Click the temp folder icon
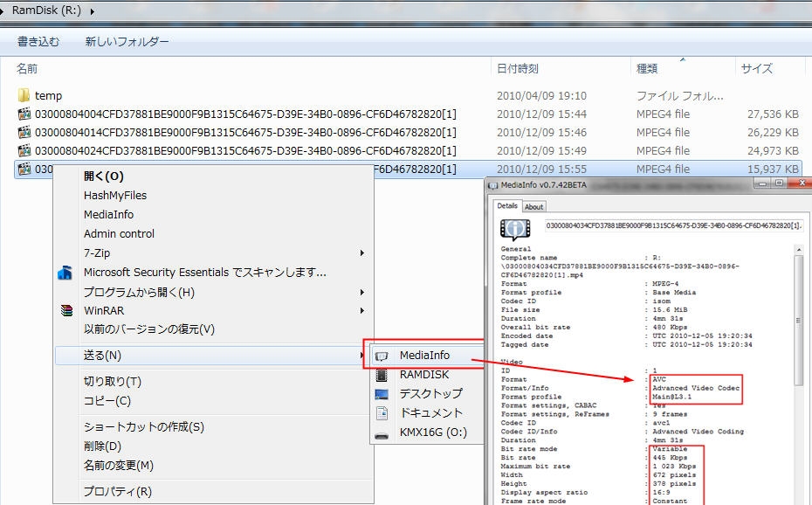The width and height of the screenshot is (812, 505). tap(24, 95)
